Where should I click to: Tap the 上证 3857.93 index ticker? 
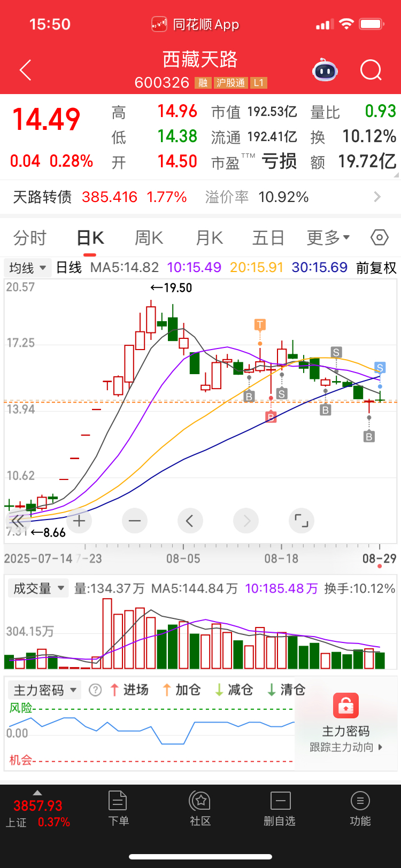37,813
